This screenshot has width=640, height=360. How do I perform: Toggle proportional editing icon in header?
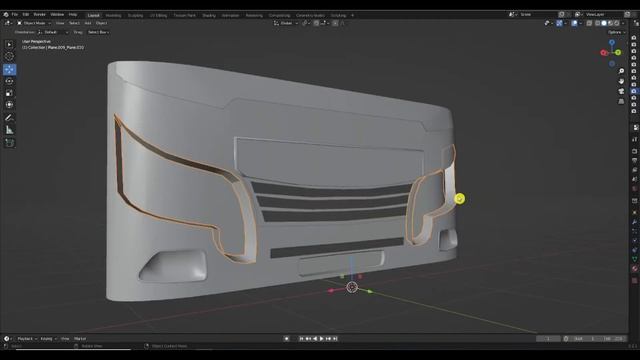(x=335, y=23)
